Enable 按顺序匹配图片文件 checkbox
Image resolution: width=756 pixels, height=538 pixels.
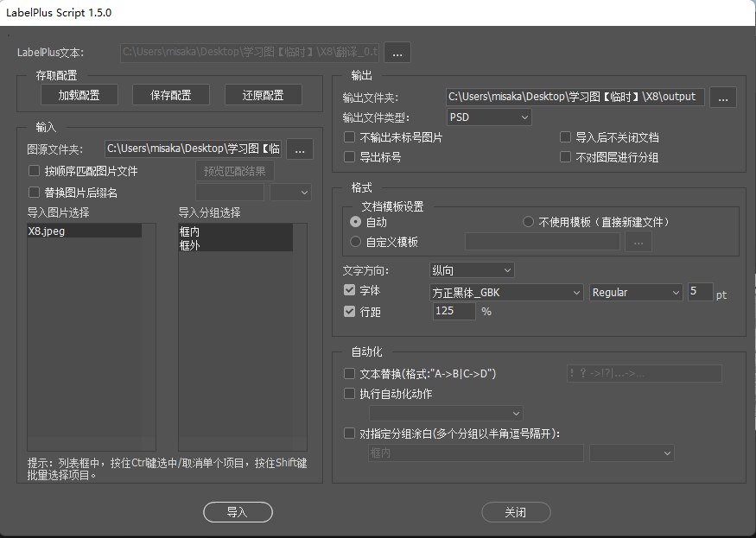point(34,171)
